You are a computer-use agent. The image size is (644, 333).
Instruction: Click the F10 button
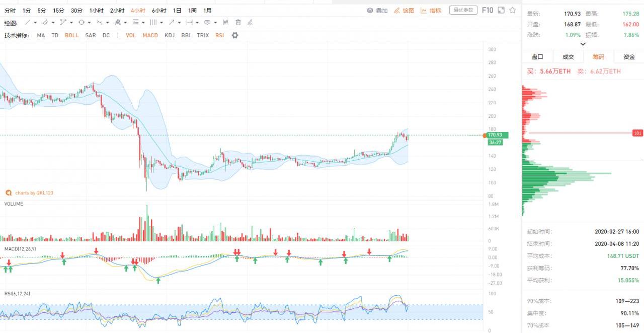pyautogui.click(x=488, y=10)
